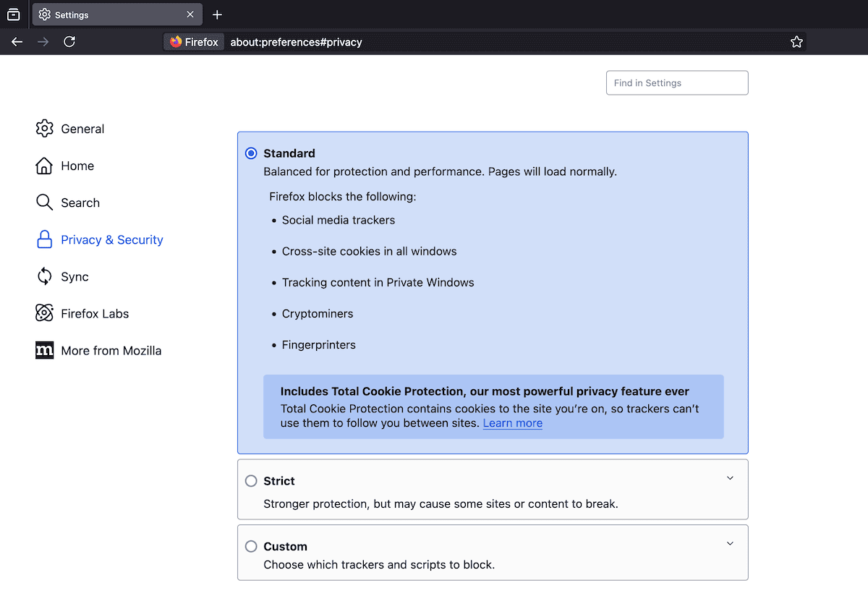
Task: Select the Search settings icon
Action: [45, 203]
